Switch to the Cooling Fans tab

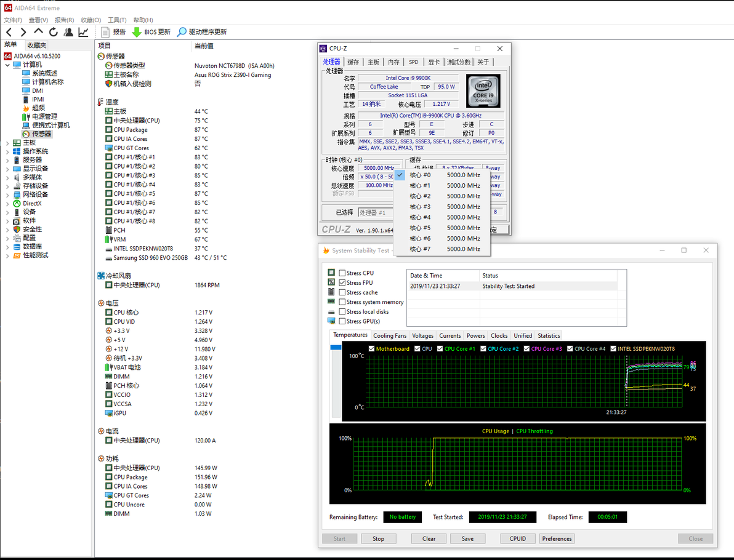pyautogui.click(x=389, y=336)
